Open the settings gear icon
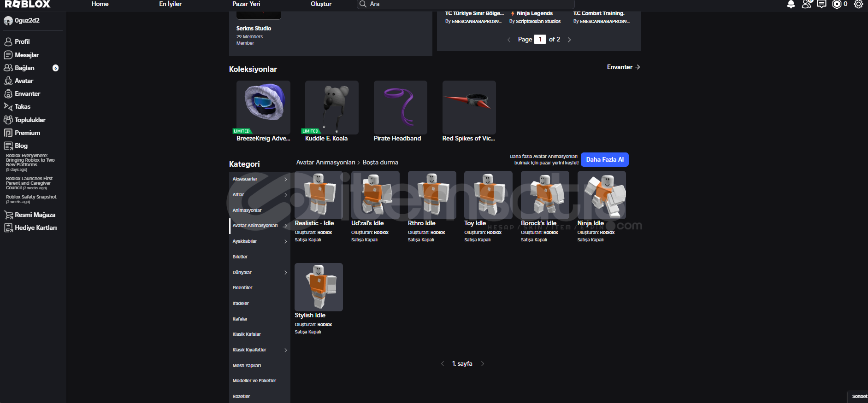Screen dimensions: 868x403 (858, 4)
